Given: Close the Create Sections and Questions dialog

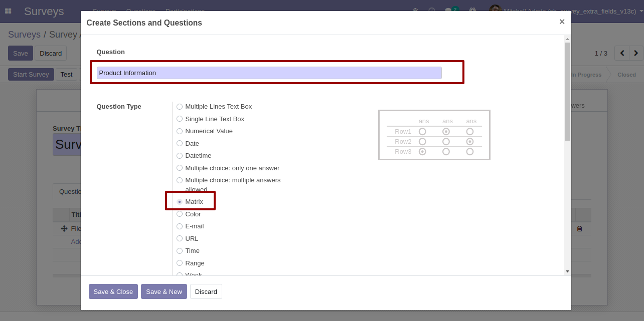Looking at the screenshot, I should tap(562, 22).
